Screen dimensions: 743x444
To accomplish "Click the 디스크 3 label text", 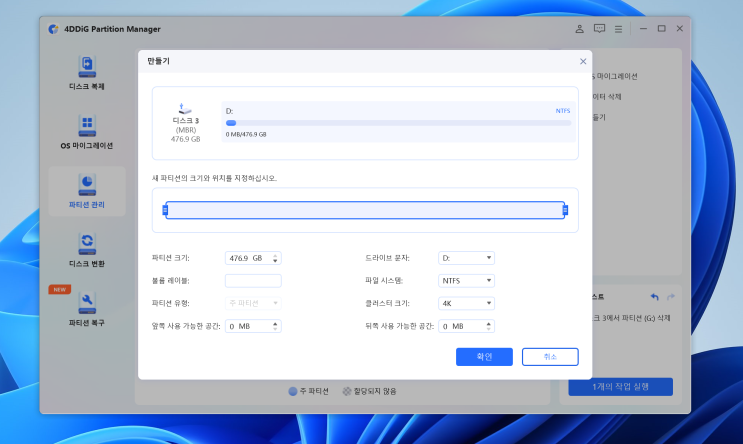I will pos(186,121).
